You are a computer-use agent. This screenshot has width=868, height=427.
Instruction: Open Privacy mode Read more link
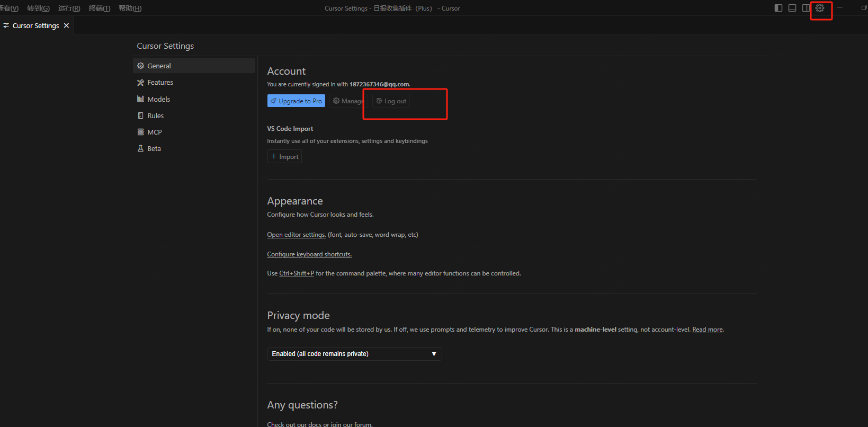coord(708,330)
